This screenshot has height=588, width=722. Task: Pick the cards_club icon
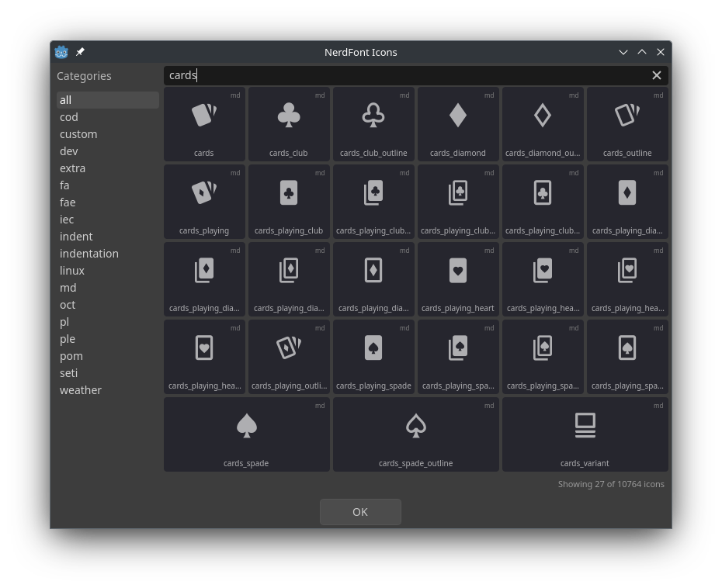coord(289,124)
